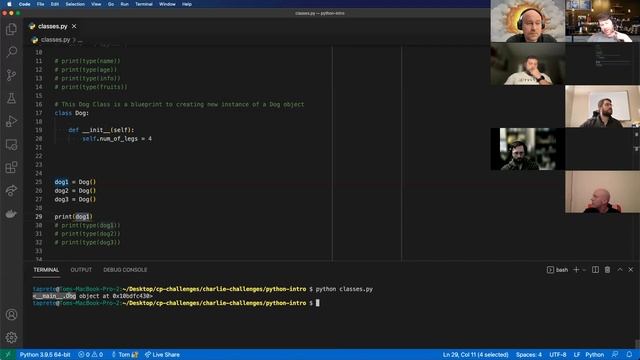Split the terminal panel
Image resolution: width=640 pixels, height=360 pixels.
[595, 270]
